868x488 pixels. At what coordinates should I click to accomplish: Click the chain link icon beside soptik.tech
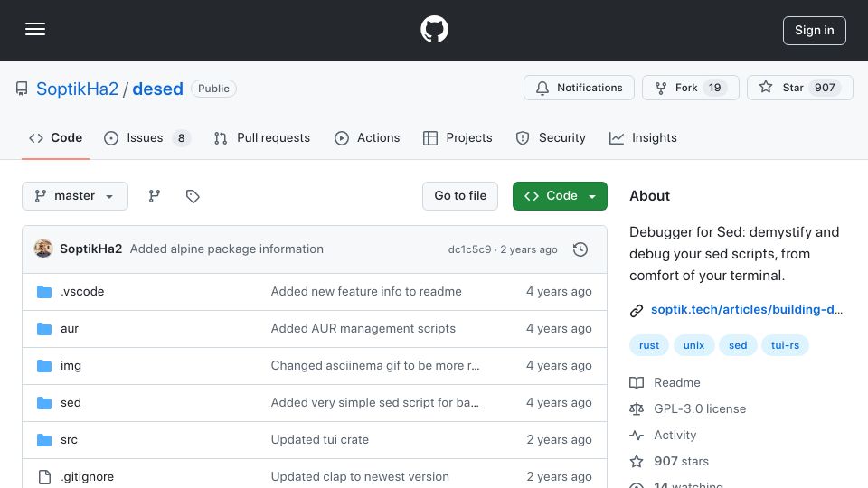637,310
